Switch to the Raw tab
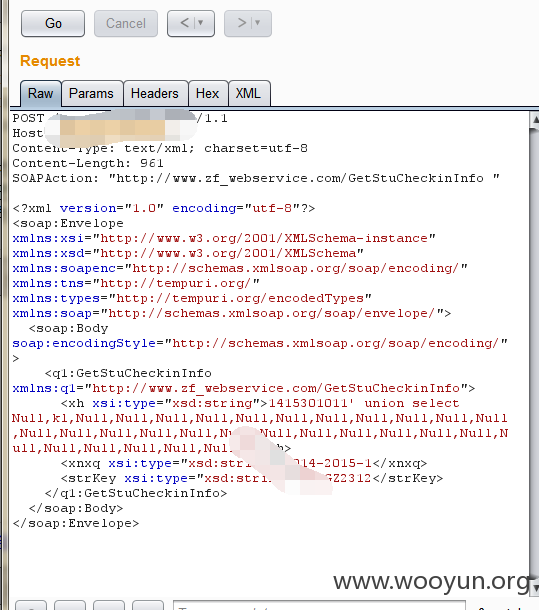539x610 pixels. pyautogui.click(x=40, y=93)
